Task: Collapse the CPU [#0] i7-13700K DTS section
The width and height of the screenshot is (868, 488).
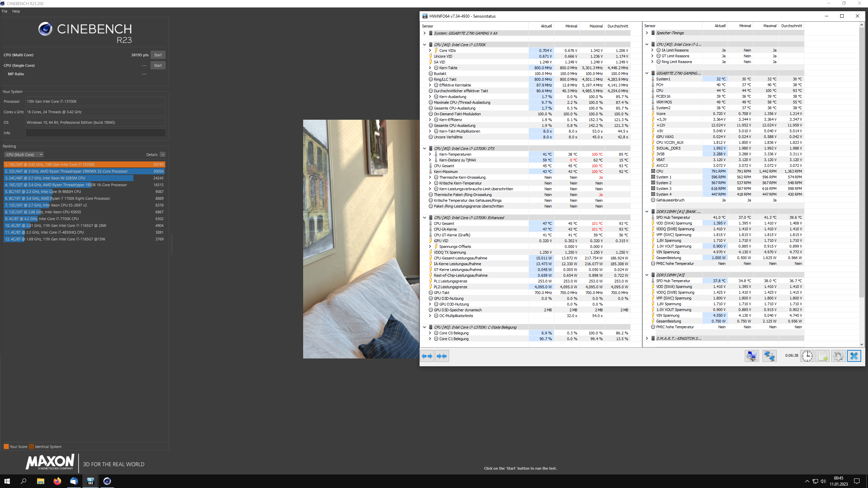Action: tap(424, 149)
